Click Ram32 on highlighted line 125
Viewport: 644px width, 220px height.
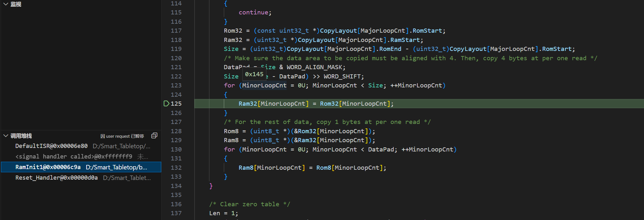click(247, 104)
